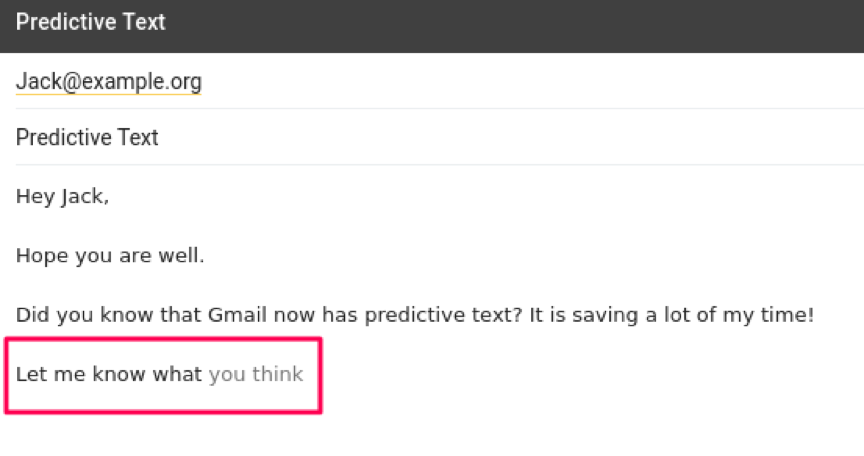This screenshot has height=456, width=864.
Task: Click the word 'Gmail' in the message body
Action: [x=236, y=316]
